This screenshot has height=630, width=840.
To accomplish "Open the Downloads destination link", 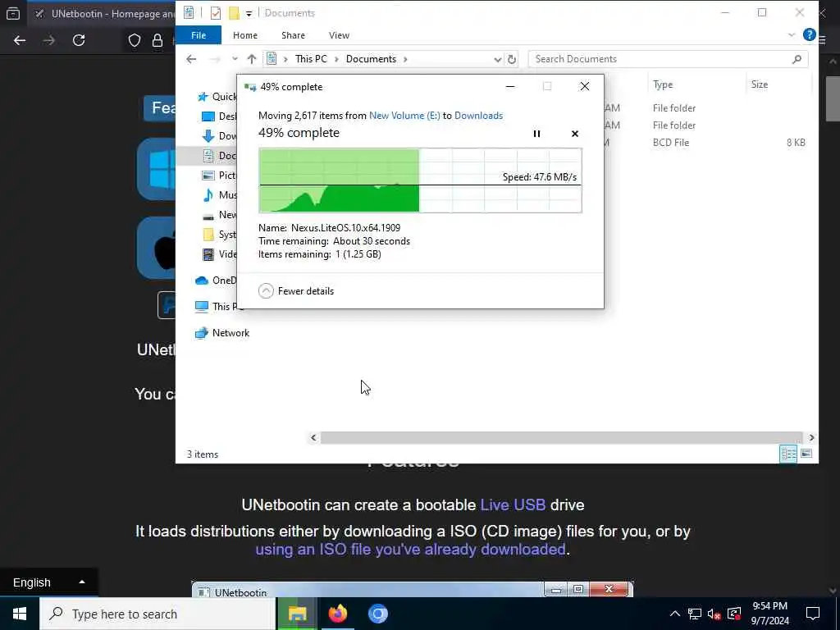I will coord(478,116).
